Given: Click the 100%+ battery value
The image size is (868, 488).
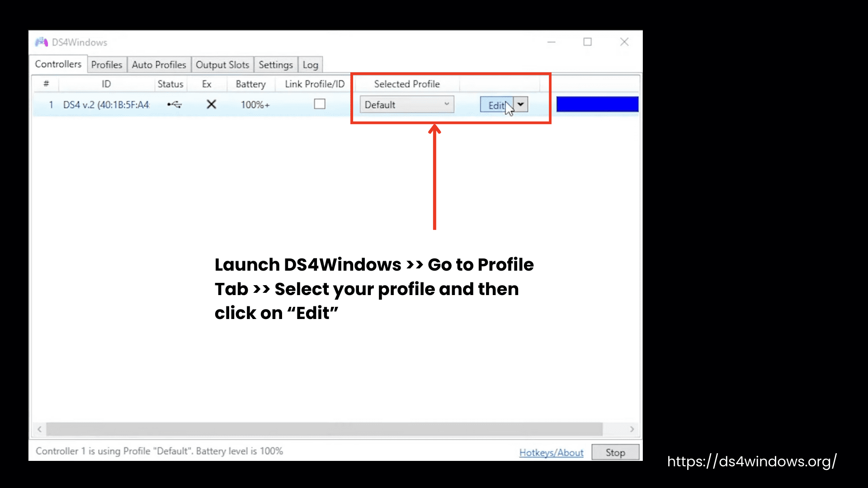Looking at the screenshot, I should 255,105.
